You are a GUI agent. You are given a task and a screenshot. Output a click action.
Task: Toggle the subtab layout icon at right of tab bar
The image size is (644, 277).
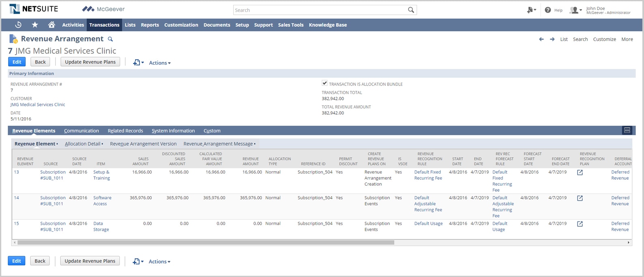[627, 130]
